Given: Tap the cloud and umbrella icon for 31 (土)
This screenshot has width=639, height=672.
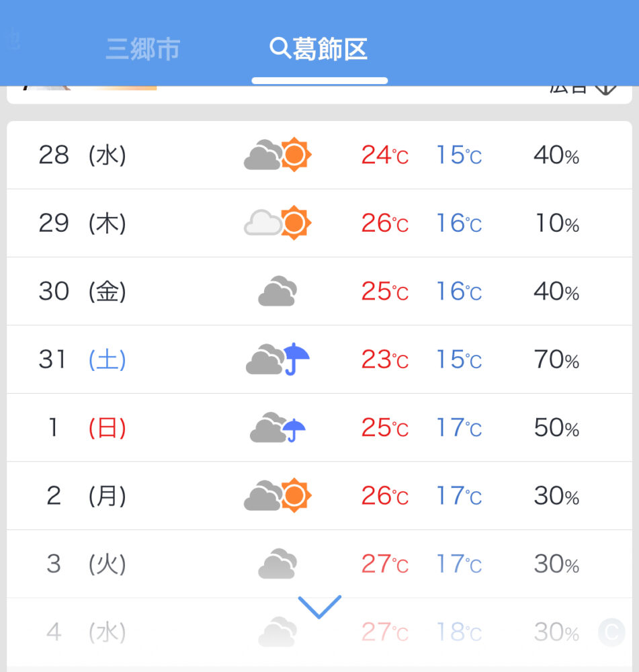Looking at the screenshot, I should coord(278,359).
